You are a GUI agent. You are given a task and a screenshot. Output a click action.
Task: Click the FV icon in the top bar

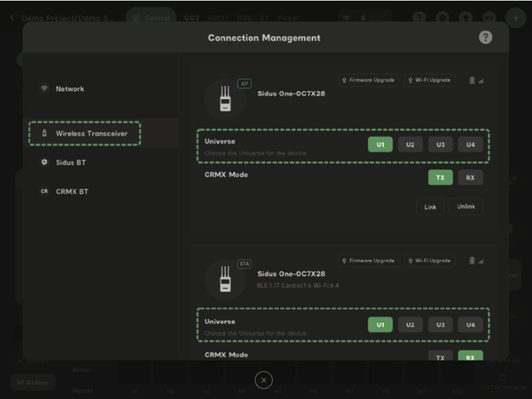click(x=489, y=18)
